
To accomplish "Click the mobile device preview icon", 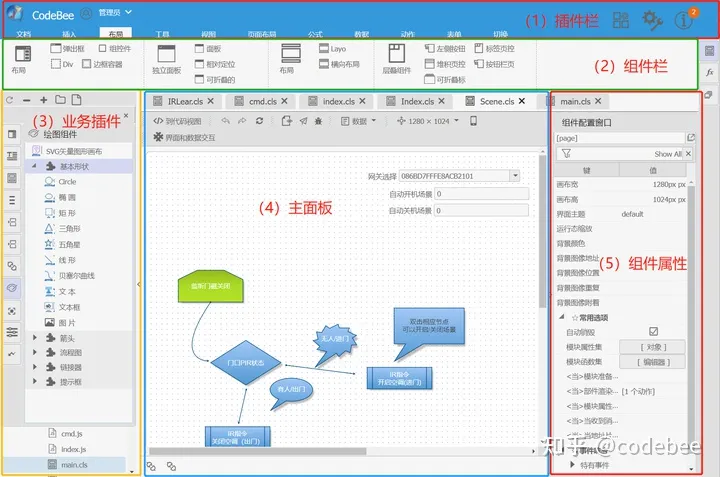I will coord(473,120).
